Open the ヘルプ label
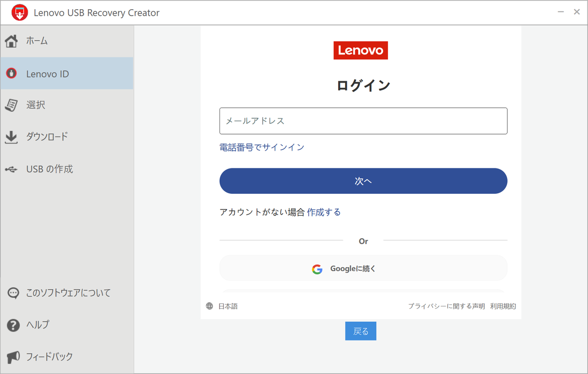Screen dimensions: 588x374 38,325
